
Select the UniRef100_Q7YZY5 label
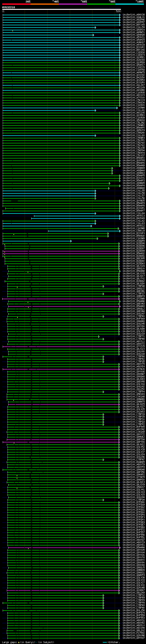[133, 347]
